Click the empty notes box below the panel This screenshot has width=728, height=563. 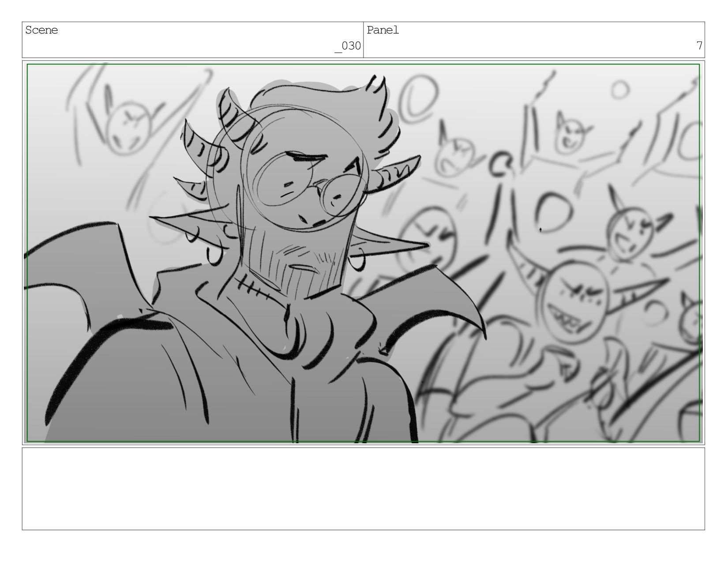click(x=363, y=488)
